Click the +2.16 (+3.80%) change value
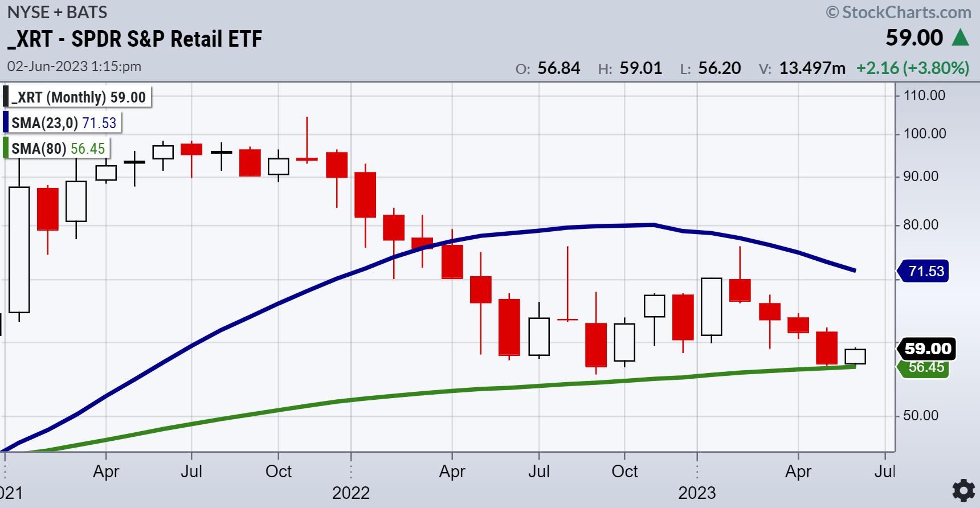 (912, 68)
